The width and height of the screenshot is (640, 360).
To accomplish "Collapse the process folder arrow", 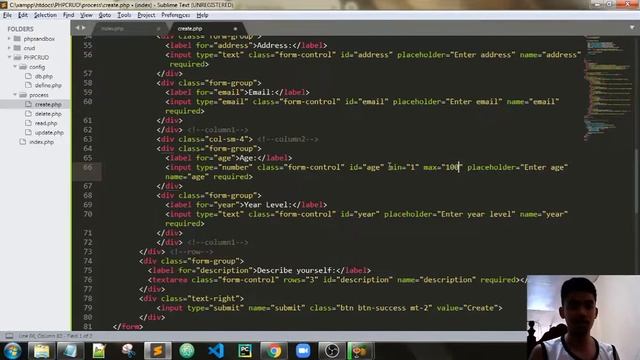I will 15,95.
